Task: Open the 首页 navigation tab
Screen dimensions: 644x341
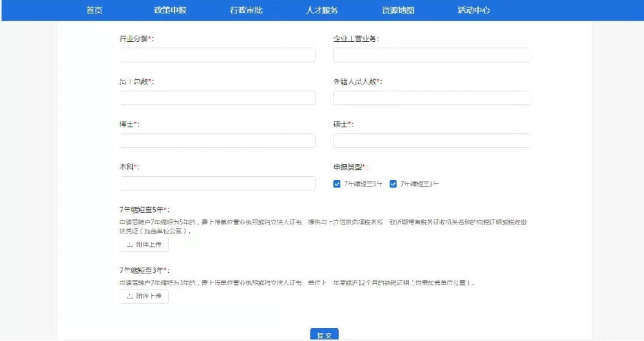Action: pyautogui.click(x=94, y=10)
